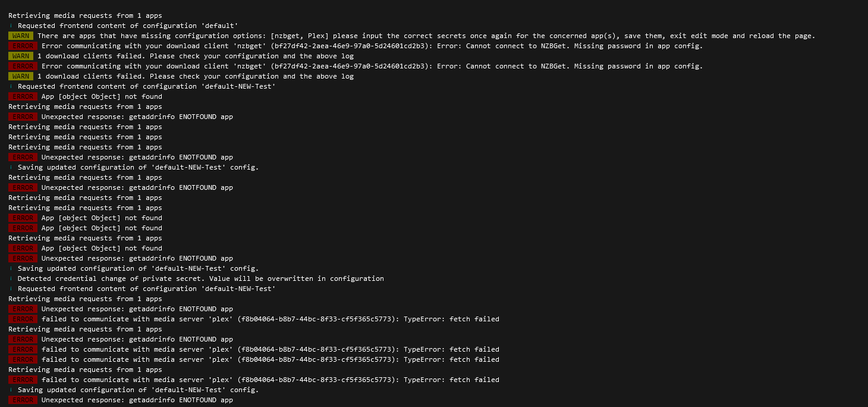Click the info icon before "Requested frontend content of configuration 'default'"
This screenshot has width=868, height=407.
click(x=11, y=26)
